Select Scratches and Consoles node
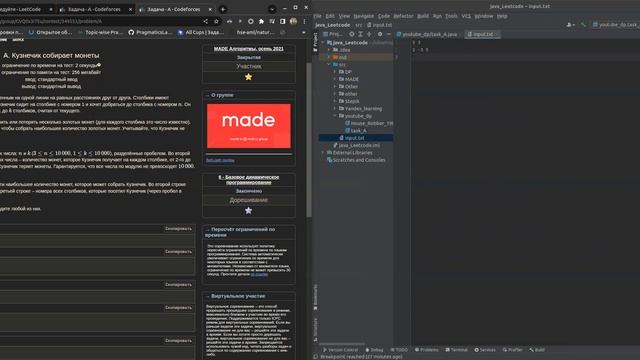Image resolution: width=640 pixels, height=360 pixels. pyautogui.click(x=356, y=160)
